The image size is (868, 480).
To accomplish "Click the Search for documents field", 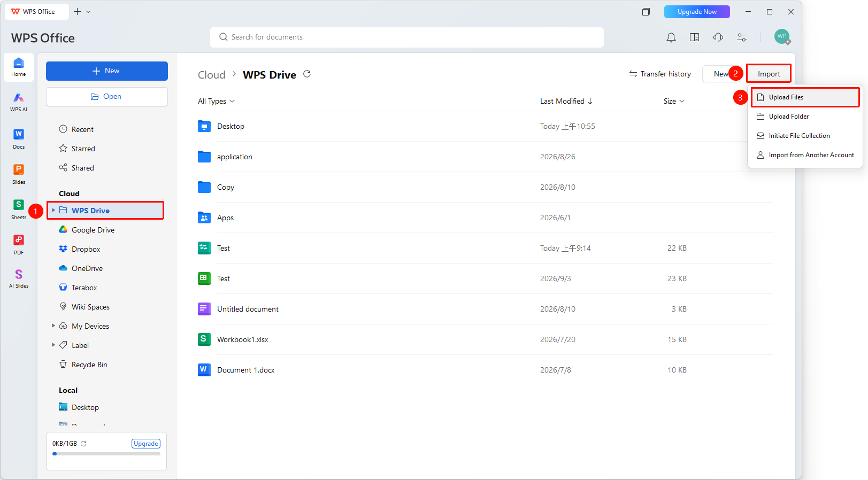I will (x=407, y=37).
